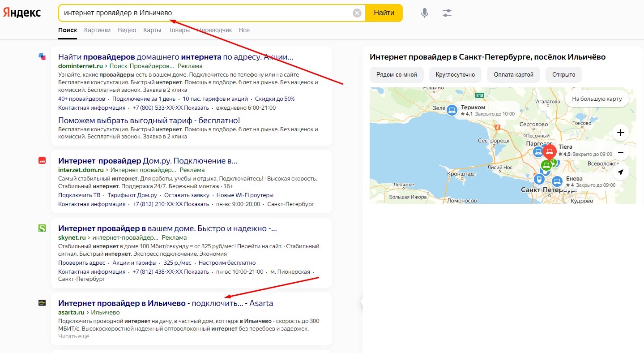
Task: Open the Интернет-провайдер Дом.ру result title
Action: pos(148,160)
